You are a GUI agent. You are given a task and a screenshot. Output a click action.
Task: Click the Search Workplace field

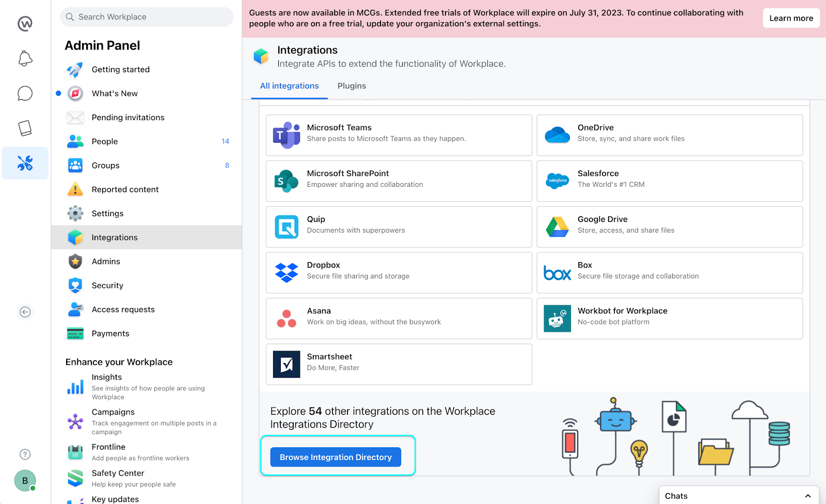pos(147,17)
